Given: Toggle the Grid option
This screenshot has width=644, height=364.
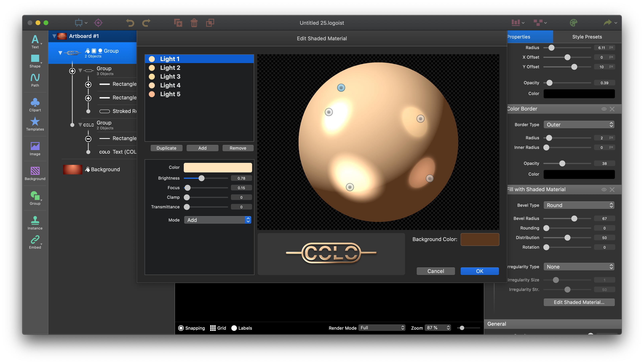Looking at the screenshot, I should tap(218, 328).
